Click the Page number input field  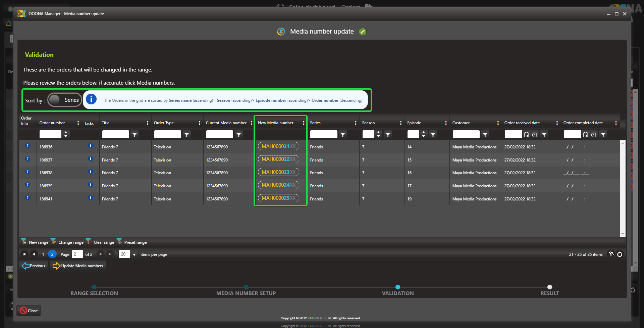pos(77,254)
